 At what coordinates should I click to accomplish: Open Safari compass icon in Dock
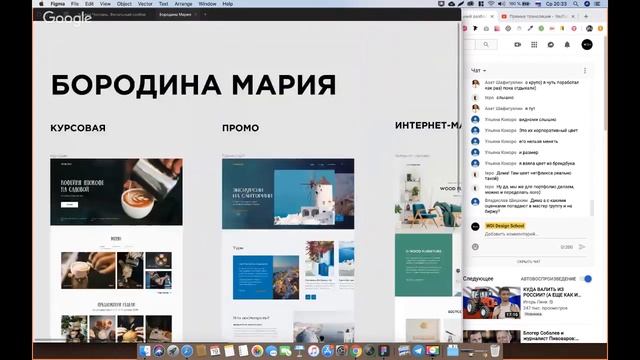pos(187,351)
